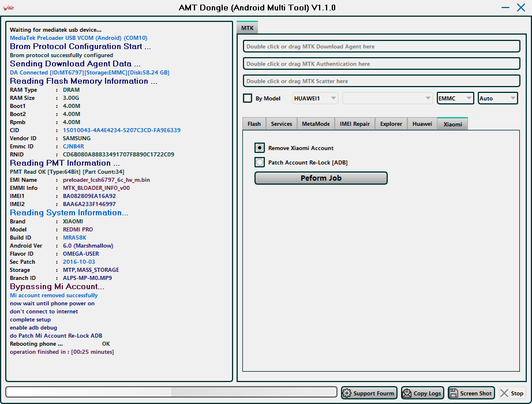The height and width of the screenshot is (404, 532).
Task: Open the Flash tab
Action: 254,124
